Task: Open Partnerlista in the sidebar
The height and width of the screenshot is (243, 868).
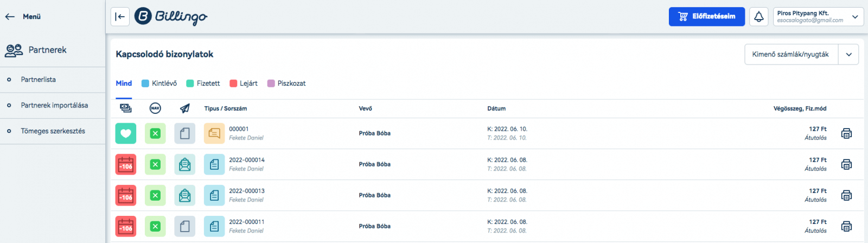Action: 38,80
